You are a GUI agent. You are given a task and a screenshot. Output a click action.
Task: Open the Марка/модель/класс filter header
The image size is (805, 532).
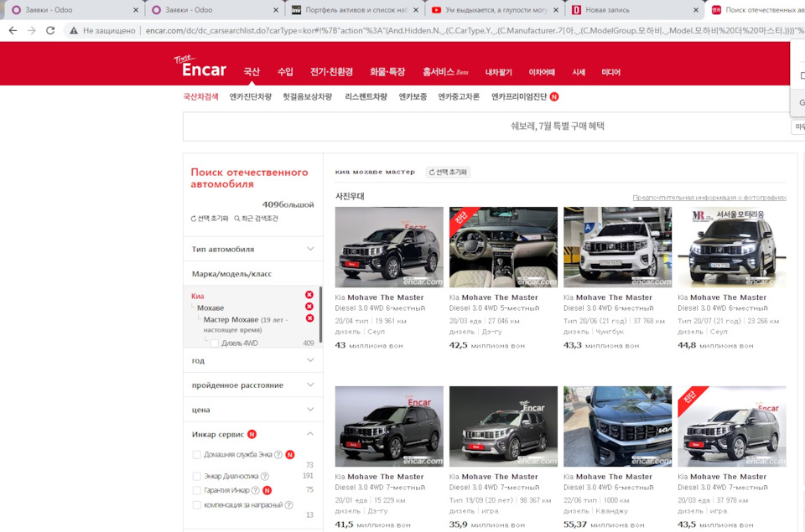click(252, 273)
